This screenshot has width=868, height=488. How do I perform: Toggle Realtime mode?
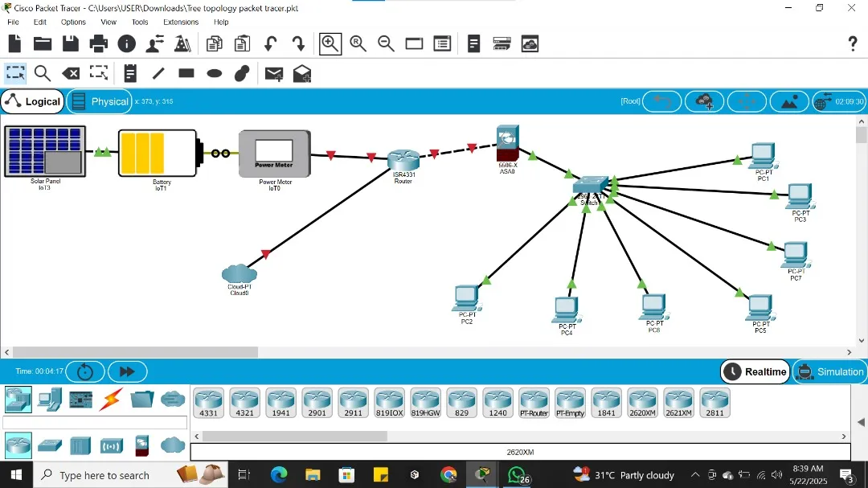pyautogui.click(x=755, y=371)
